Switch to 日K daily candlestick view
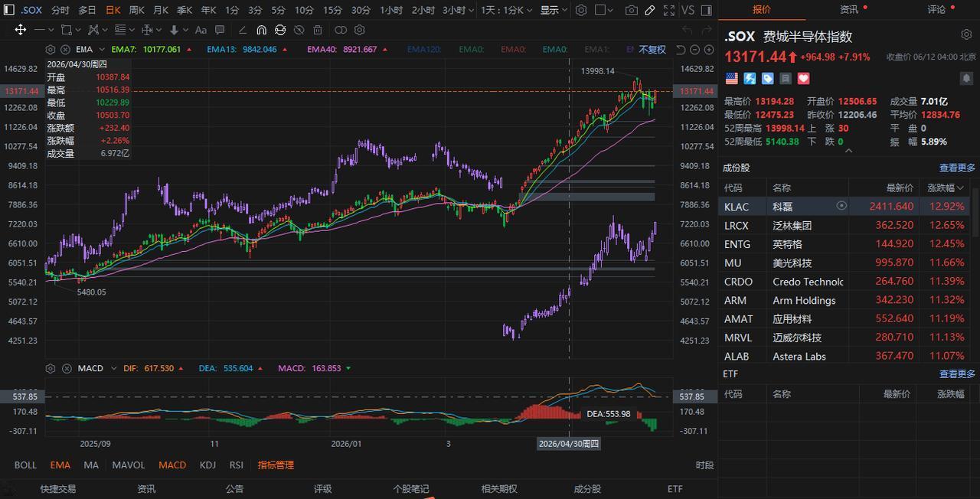Screen dimensions: 980x499 click(x=113, y=10)
